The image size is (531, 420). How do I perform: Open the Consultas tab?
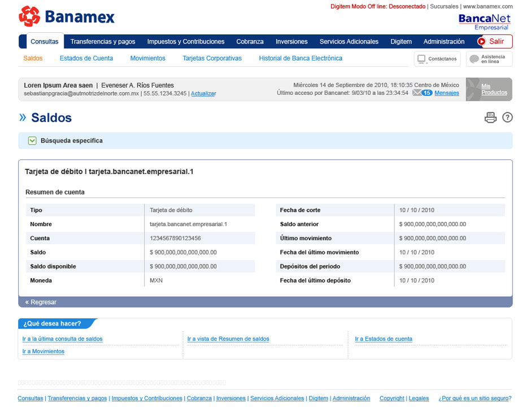click(x=45, y=41)
